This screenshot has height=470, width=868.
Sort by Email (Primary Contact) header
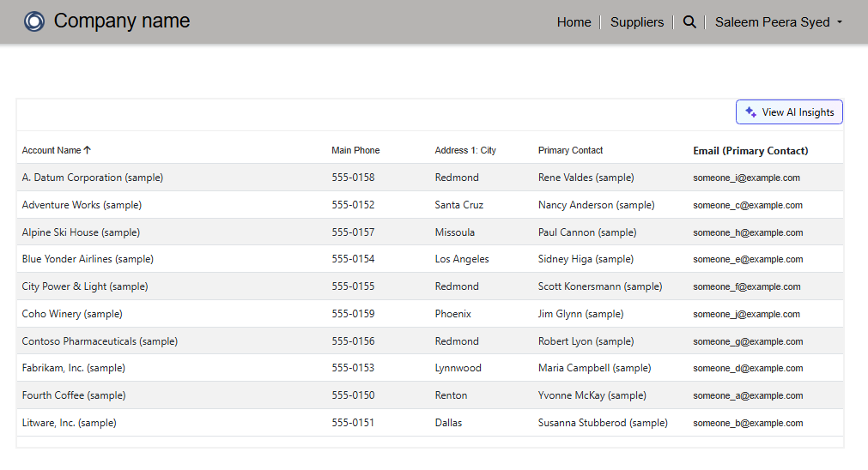pyautogui.click(x=750, y=150)
